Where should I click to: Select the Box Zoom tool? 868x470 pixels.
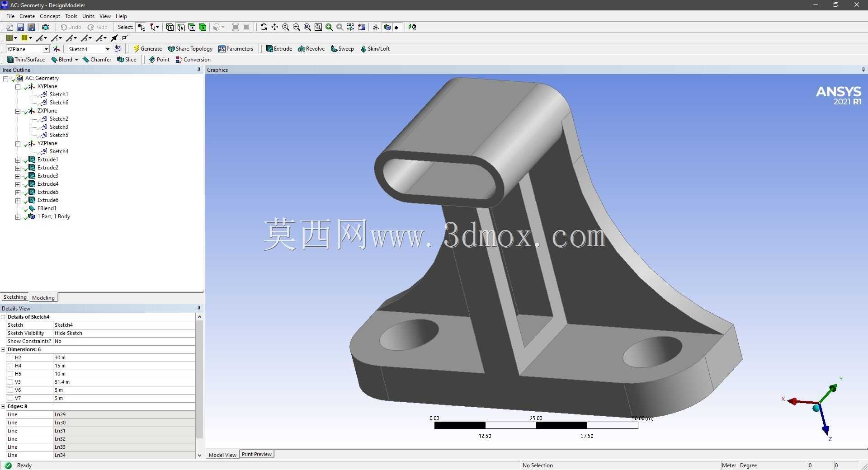pos(297,27)
